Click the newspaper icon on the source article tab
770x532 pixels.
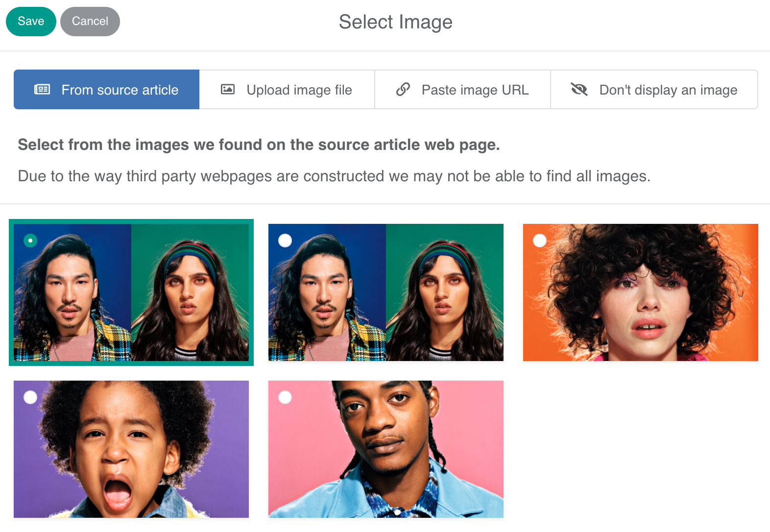click(42, 90)
